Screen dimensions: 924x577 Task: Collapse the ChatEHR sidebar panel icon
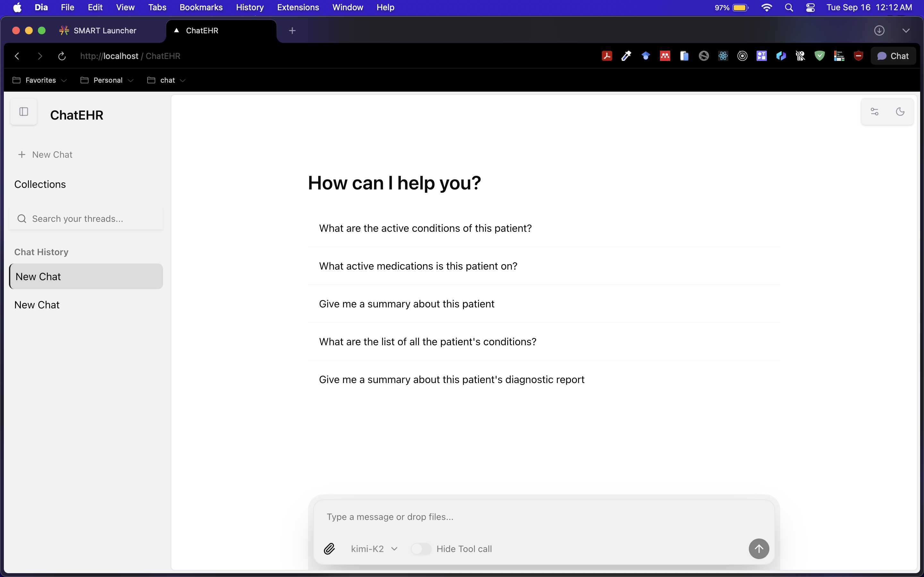click(x=24, y=112)
